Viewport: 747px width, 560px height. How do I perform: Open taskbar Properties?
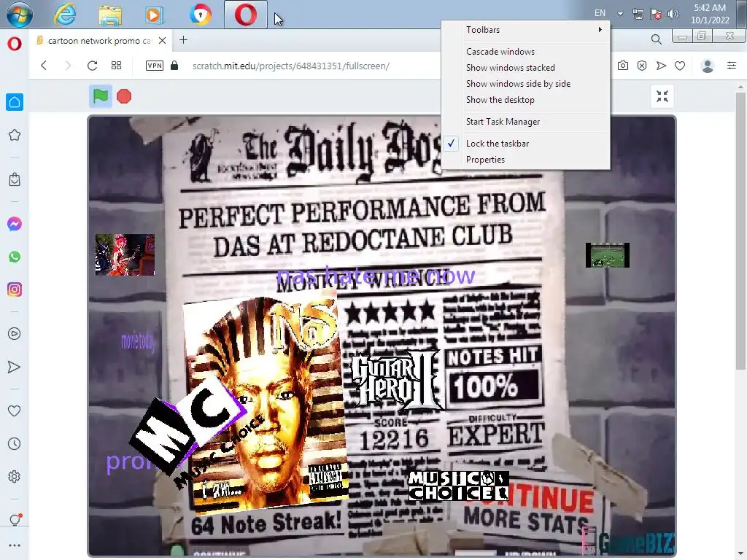click(x=525, y=160)
